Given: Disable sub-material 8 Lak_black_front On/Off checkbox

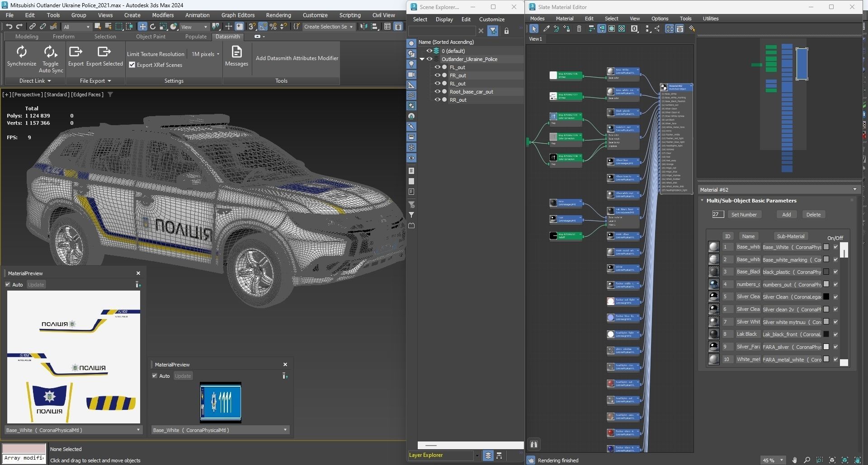Looking at the screenshot, I should coord(835,334).
